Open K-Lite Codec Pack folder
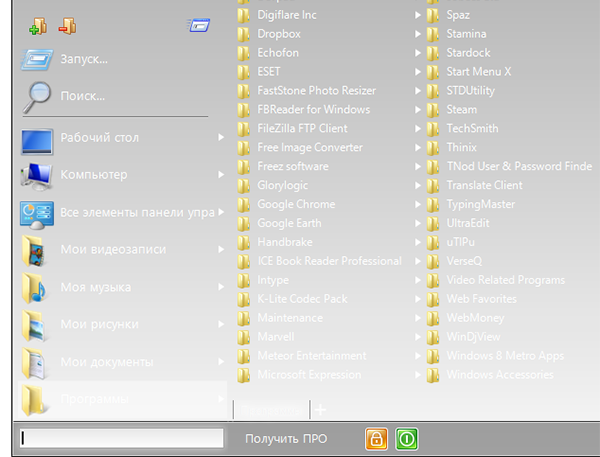The image size is (600, 457). point(329,299)
